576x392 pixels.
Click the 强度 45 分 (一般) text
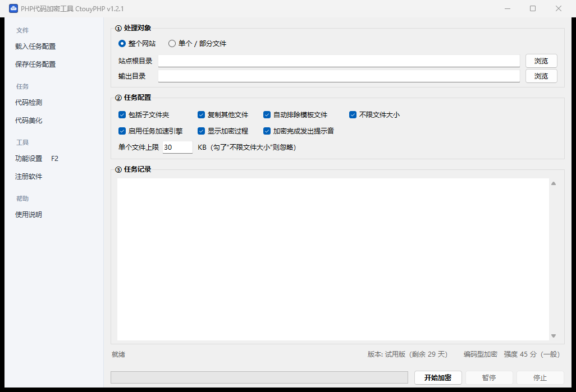click(x=532, y=354)
